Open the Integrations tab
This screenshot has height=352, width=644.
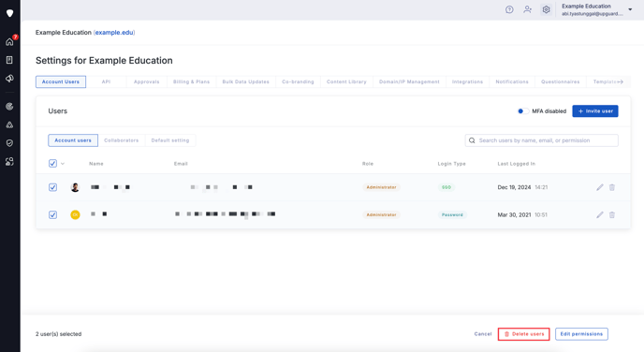pos(467,81)
